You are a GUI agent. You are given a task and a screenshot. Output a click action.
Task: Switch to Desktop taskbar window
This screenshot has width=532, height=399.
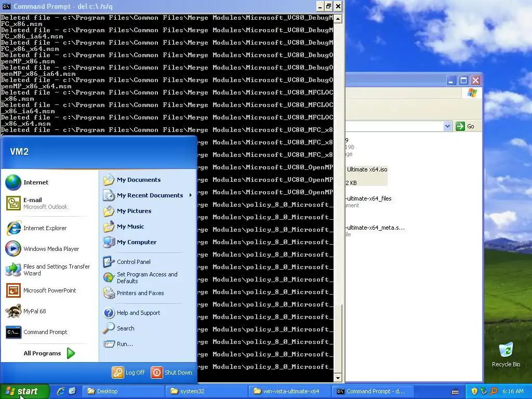(124, 391)
